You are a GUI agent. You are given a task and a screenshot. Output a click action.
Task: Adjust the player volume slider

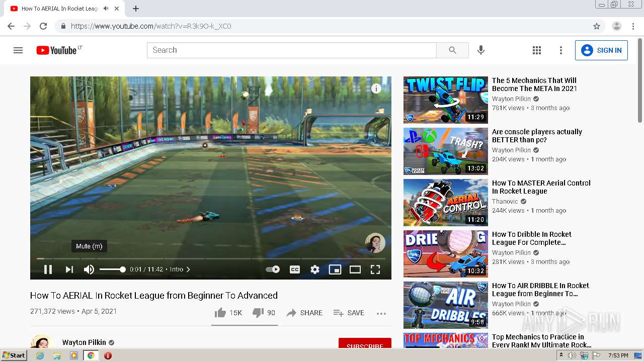click(x=112, y=269)
